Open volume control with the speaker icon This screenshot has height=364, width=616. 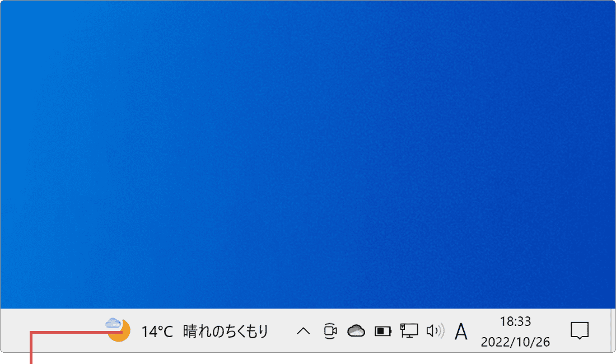[434, 331]
